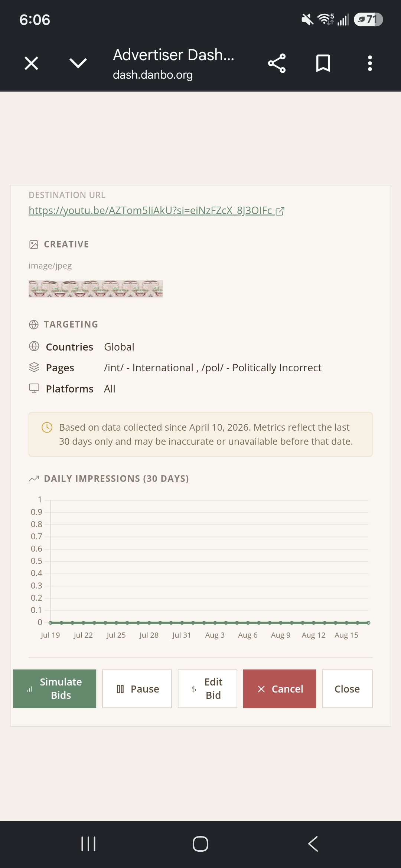401x868 pixels.
Task: Tap the Android back navigation arrow
Action: pos(313,844)
